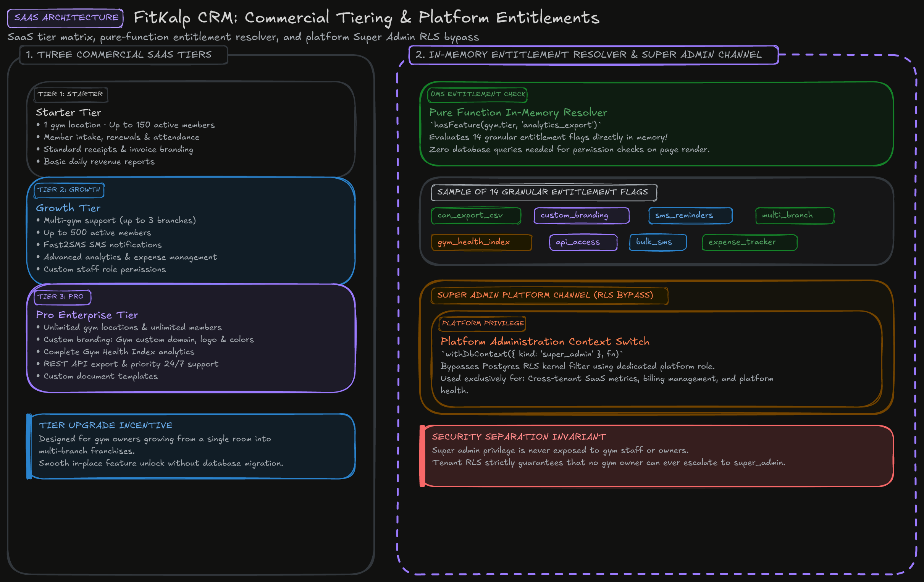
Task: Select the 'Growth Tier' heading
Action: [x=68, y=208]
